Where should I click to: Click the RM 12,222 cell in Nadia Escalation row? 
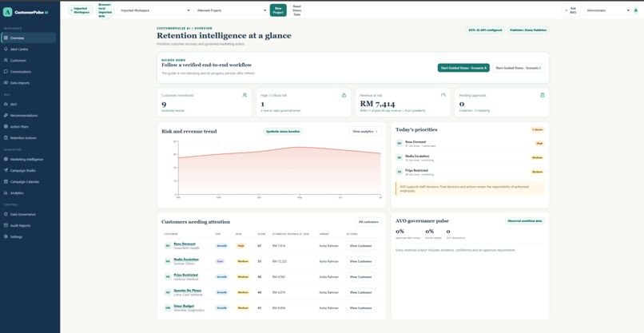[280, 261]
